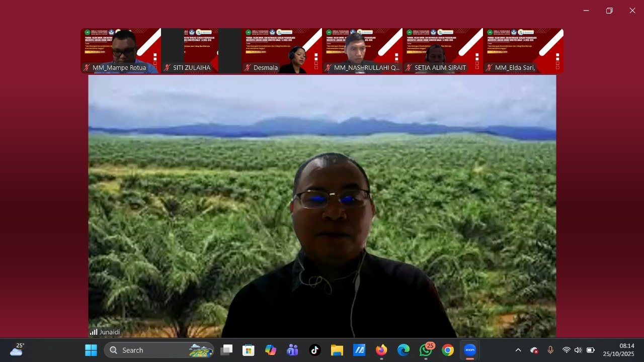Open File Explorer from the taskbar
Screen dimensions: 644x362
(x=337, y=350)
